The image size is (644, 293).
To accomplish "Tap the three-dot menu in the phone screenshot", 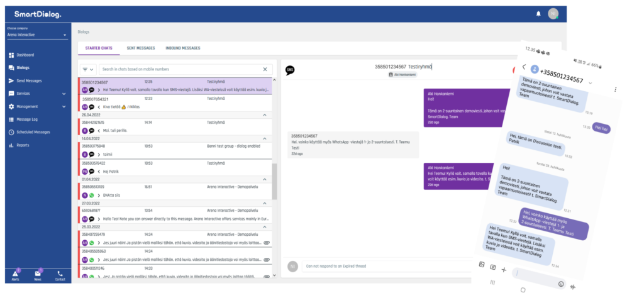I will pyautogui.click(x=615, y=89).
